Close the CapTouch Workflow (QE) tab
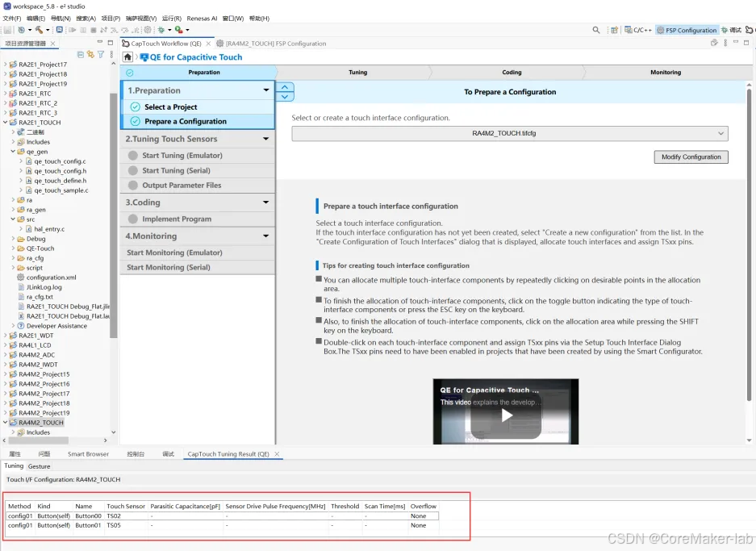756x551 pixels. 208,44
